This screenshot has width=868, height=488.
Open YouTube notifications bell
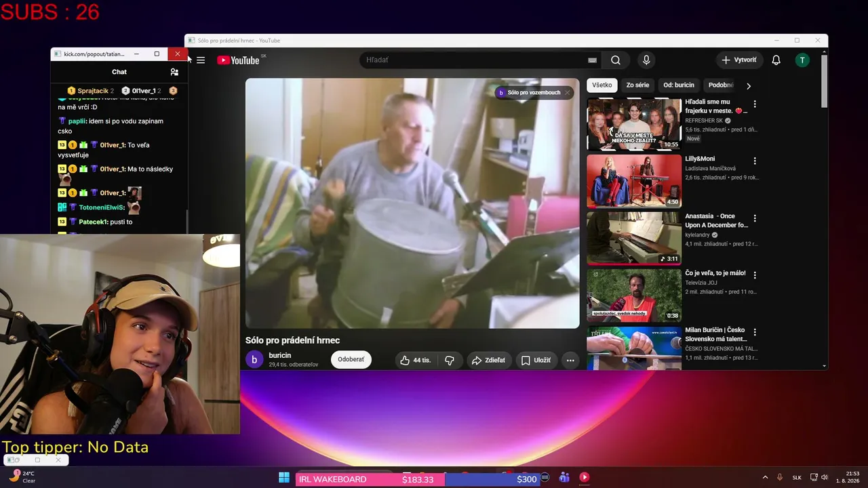(776, 60)
